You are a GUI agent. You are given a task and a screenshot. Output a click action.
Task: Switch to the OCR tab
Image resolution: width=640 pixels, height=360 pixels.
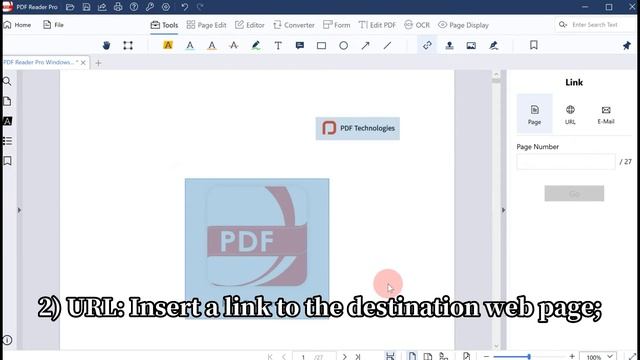417,25
